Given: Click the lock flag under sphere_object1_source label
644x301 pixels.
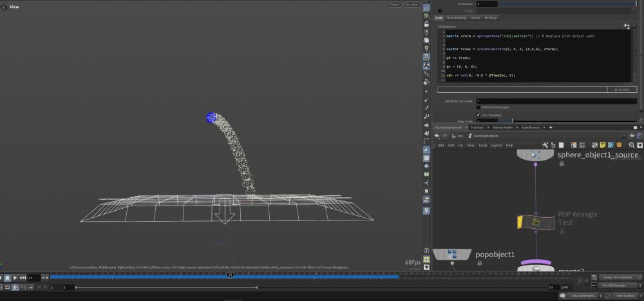Looking at the screenshot, I should pyautogui.click(x=562, y=164).
